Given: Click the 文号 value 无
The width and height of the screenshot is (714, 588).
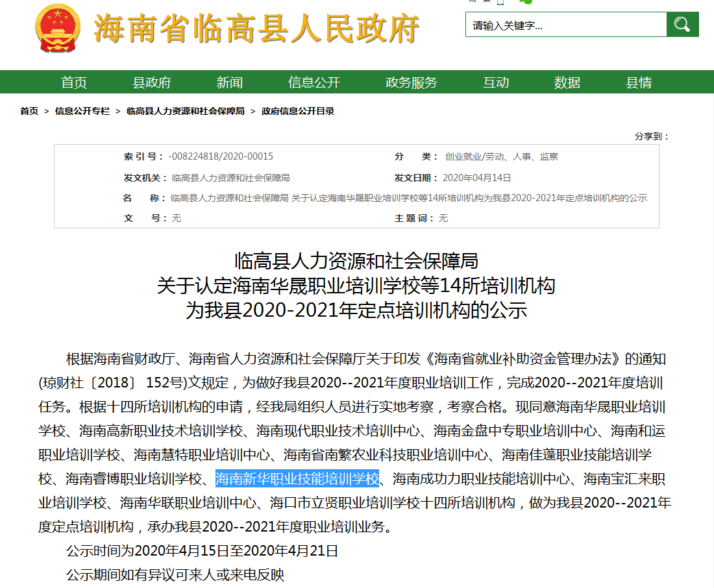Looking at the screenshot, I should [x=177, y=219].
